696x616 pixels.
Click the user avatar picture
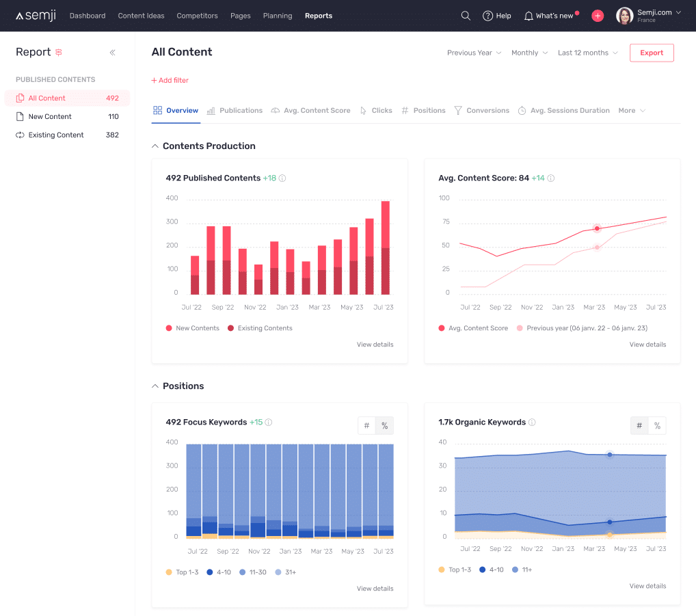click(624, 16)
